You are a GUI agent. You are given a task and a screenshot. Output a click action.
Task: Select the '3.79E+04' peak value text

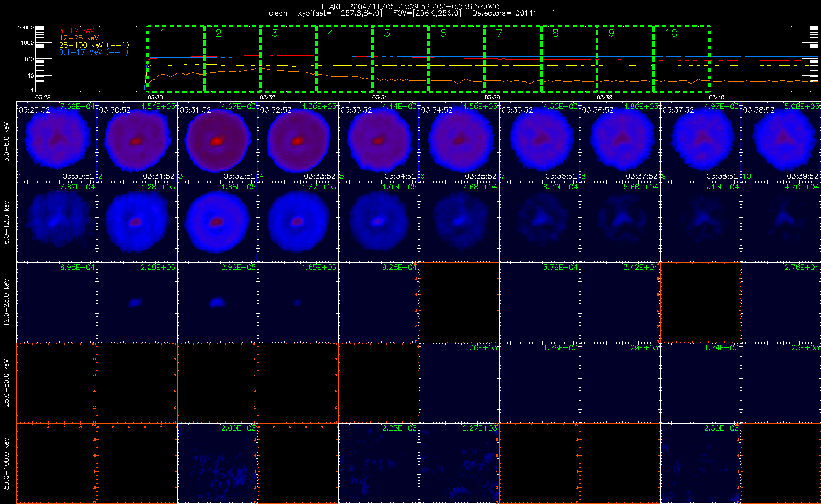[x=561, y=267]
